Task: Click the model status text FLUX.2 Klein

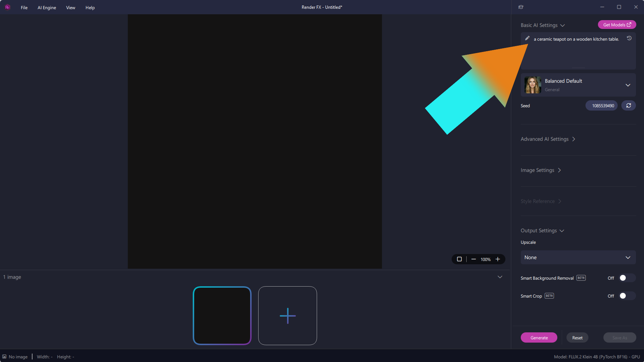Action: click(597, 357)
